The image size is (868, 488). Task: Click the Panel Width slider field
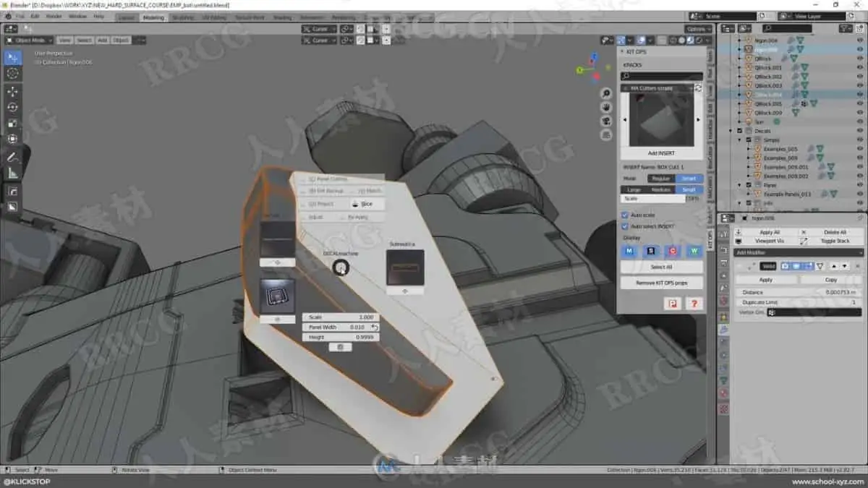tap(341, 327)
